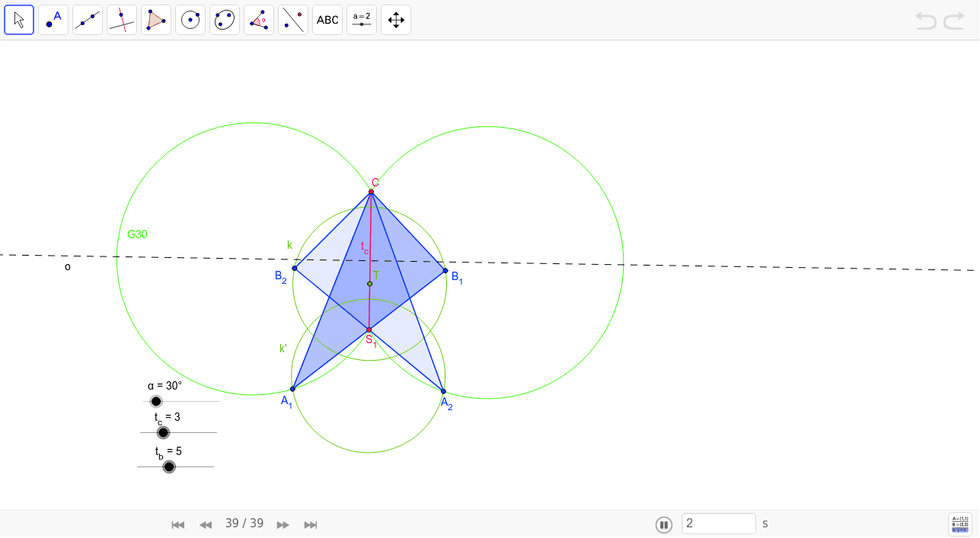Select the Polygon tool
The image size is (980, 538).
click(x=156, y=20)
